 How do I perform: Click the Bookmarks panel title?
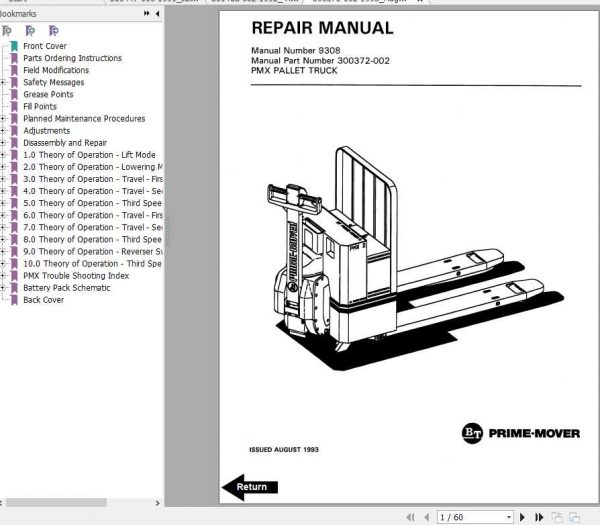tap(17, 14)
